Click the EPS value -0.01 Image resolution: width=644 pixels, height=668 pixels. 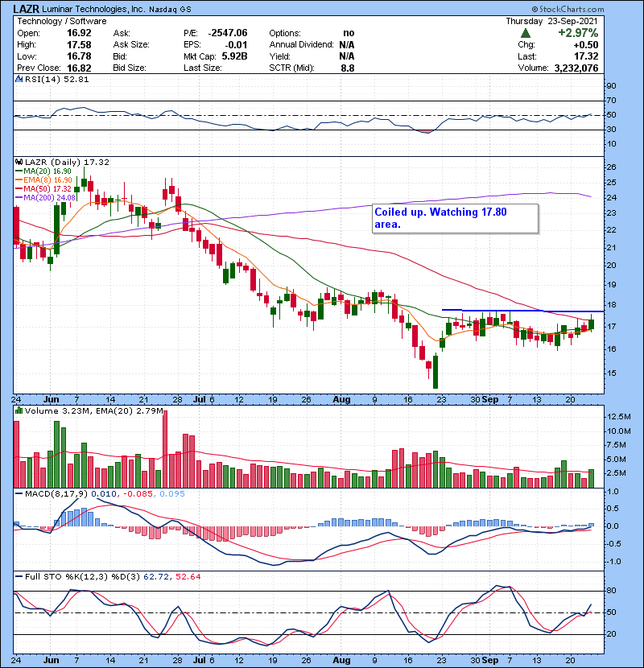pos(236,45)
